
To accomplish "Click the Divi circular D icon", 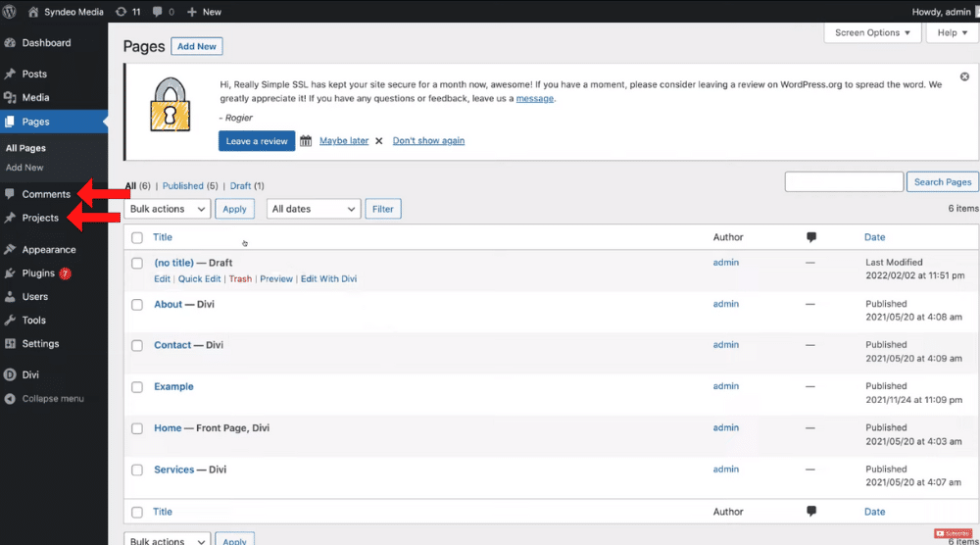I will coord(10,374).
